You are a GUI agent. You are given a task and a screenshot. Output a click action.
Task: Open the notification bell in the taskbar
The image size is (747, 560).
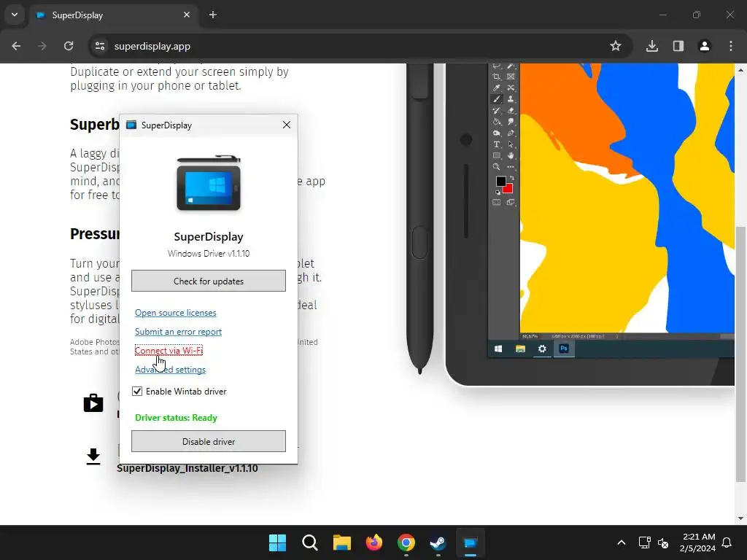[x=727, y=542]
